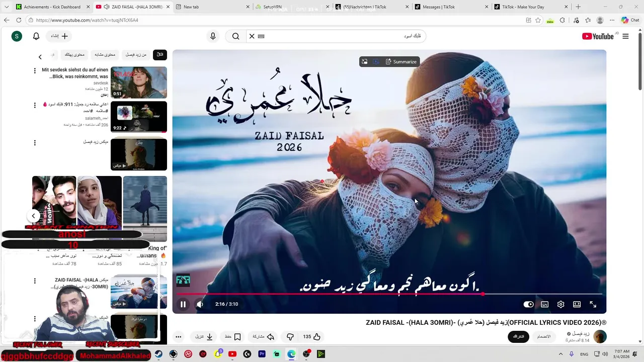Open YouTube notifications bell

(36, 36)
